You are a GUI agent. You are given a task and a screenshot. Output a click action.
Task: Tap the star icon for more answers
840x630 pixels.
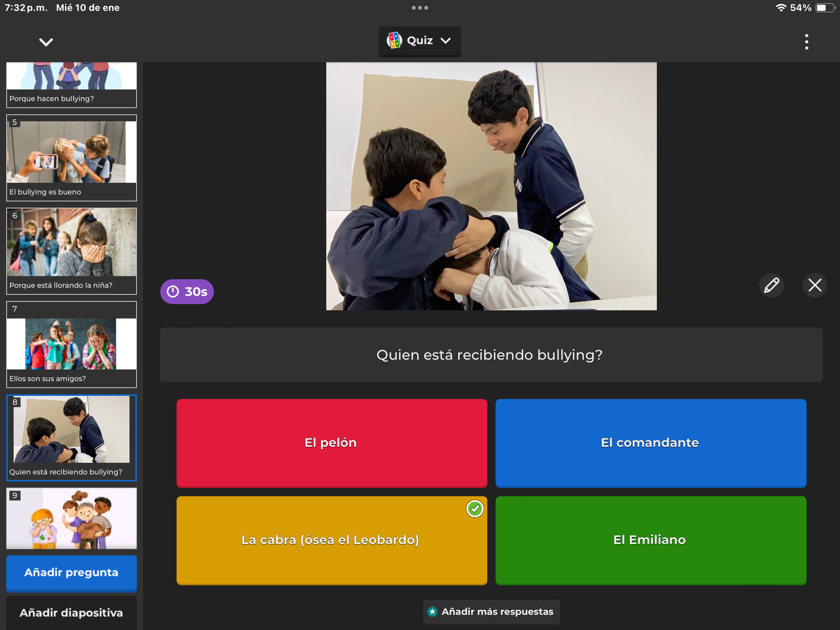tap(432, 612)
